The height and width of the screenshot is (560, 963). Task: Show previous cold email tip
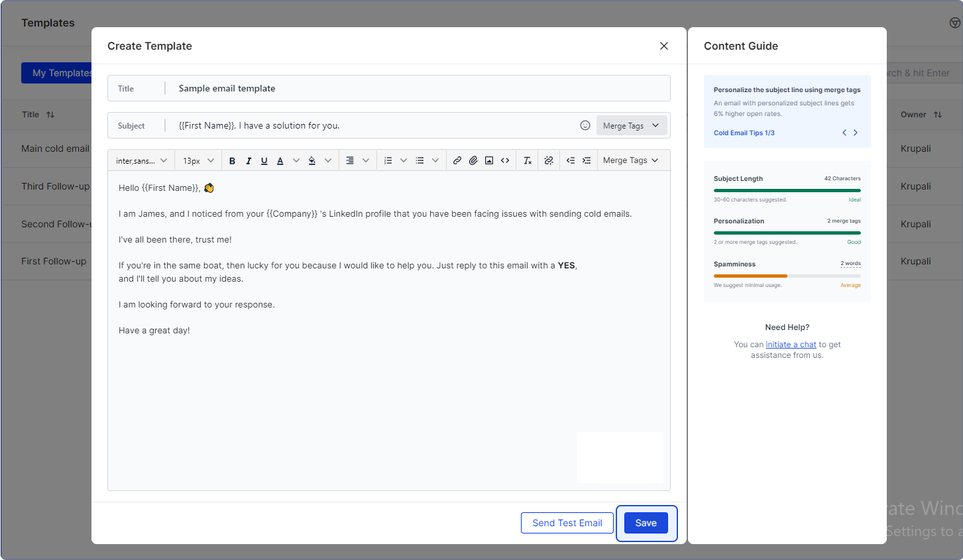pyautogui.click(x=844, y=133)
